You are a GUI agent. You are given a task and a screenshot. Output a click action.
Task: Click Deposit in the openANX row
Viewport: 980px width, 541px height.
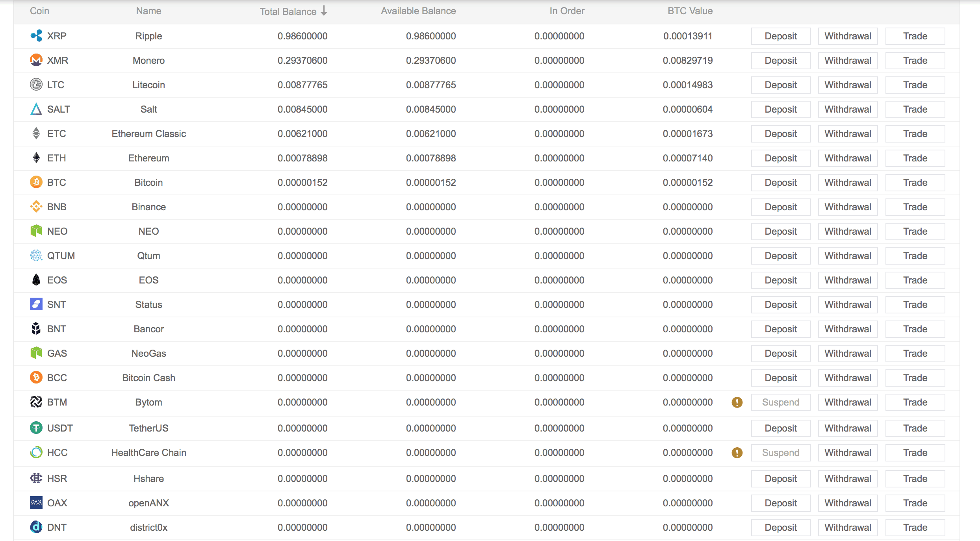[x=781, y=503]
